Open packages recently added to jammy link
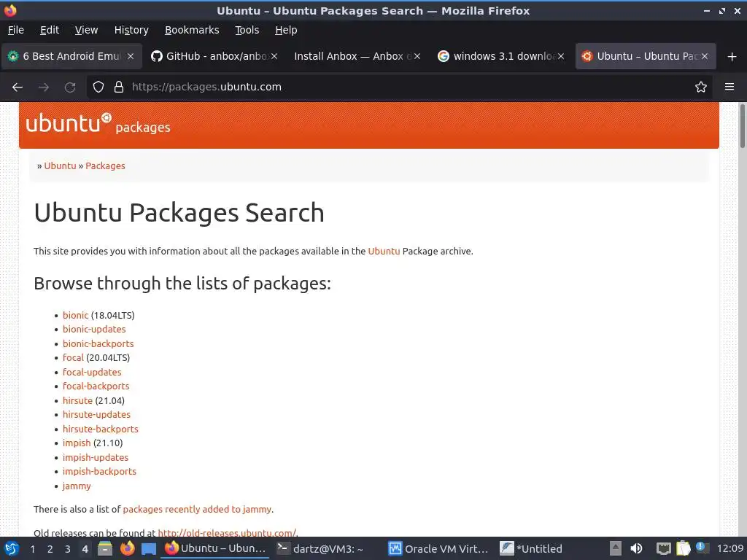 (197, 510)
